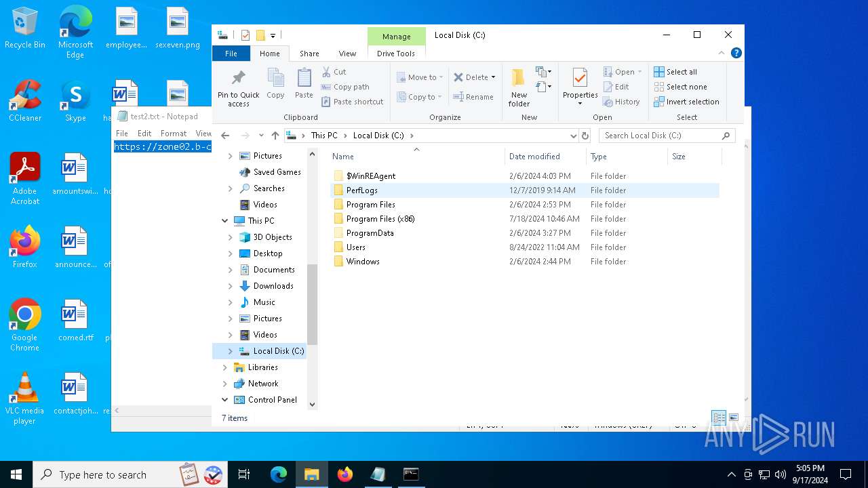Sort by Date modified column header

(x=545, y=157)
